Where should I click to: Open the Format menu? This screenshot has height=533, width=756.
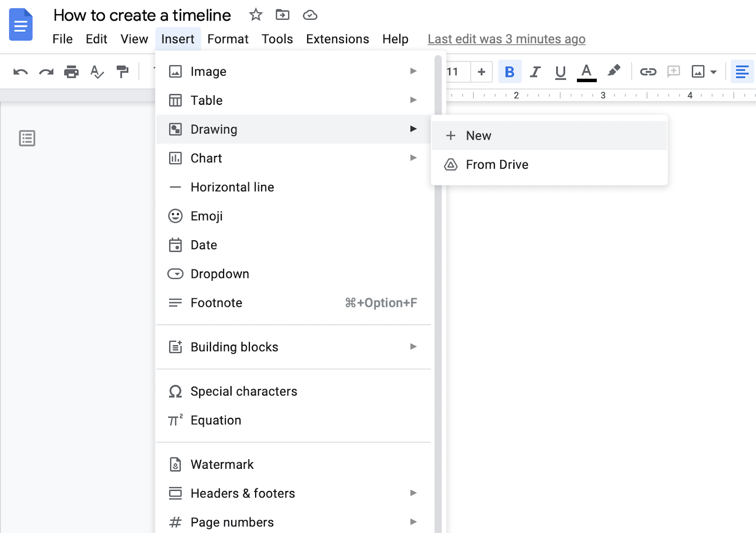(228, 39)
